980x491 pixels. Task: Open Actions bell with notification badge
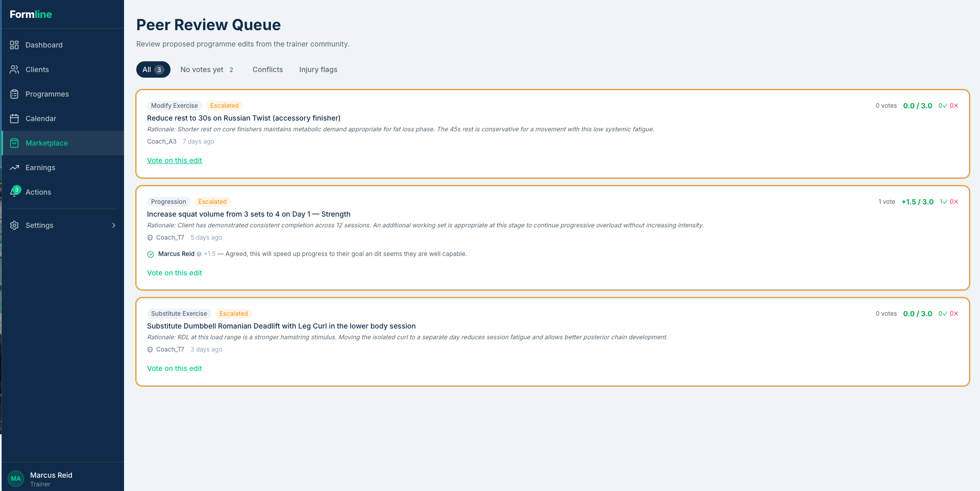coord(15,192)
